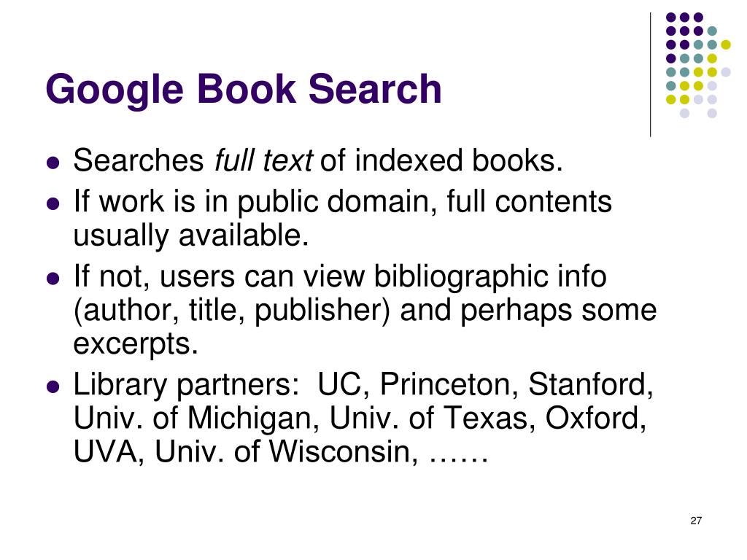Click 'Univ. of Wisconsin' text

coord(286,451)
